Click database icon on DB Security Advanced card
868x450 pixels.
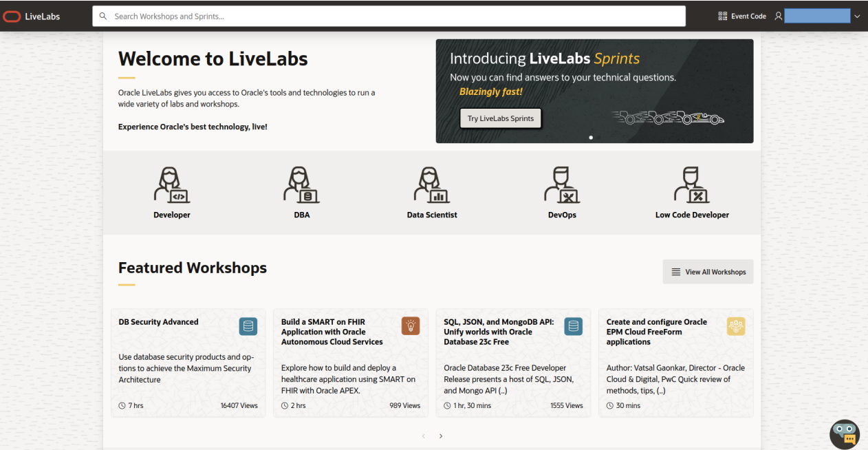pos(248,326)
